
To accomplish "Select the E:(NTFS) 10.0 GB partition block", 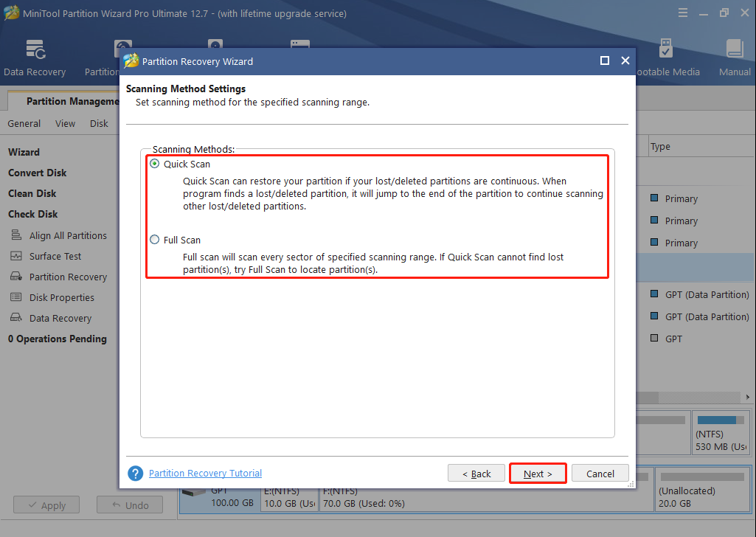I will point(290,499).
